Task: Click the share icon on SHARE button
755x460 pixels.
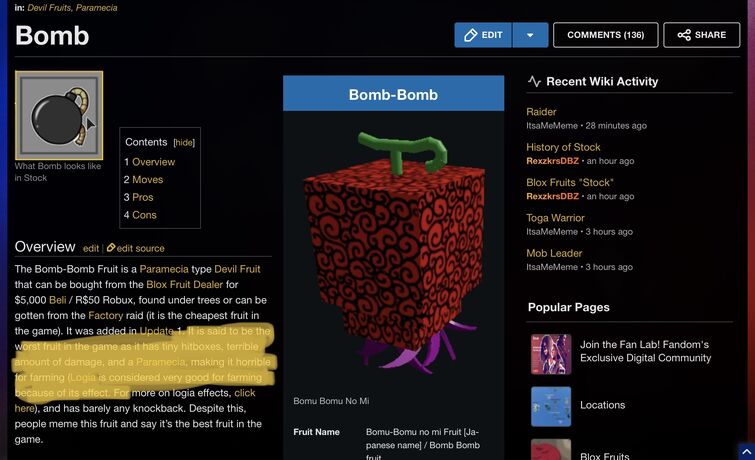Action: click(x=684, y=35)
